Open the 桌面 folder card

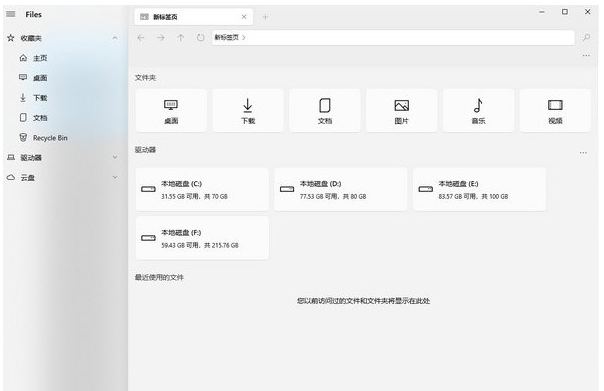[171, 111]
